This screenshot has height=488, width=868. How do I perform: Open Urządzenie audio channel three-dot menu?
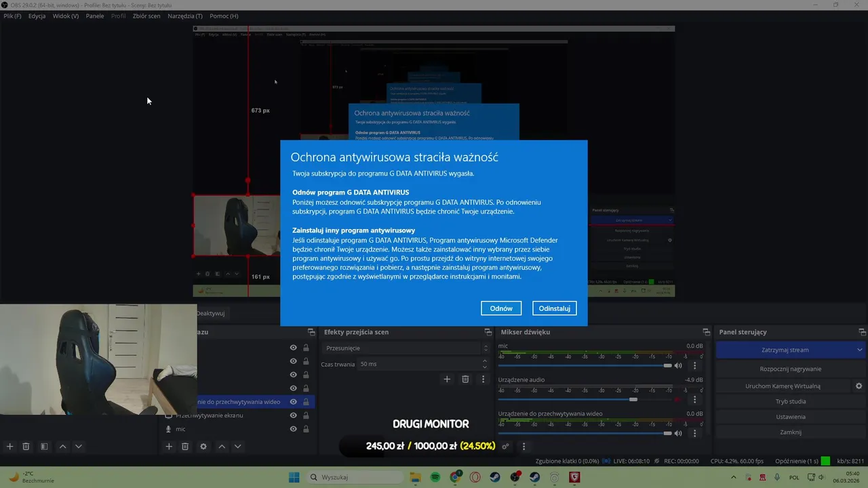point(694,399)
